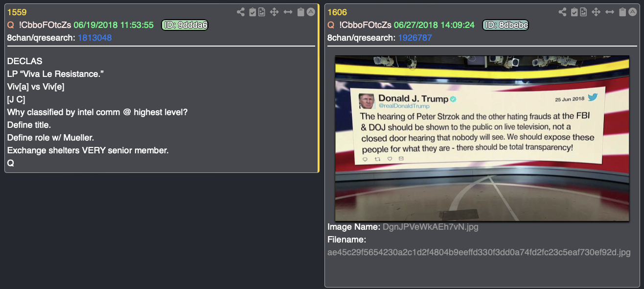Click clipboard-check icon on post 1606

pos(574,12)
